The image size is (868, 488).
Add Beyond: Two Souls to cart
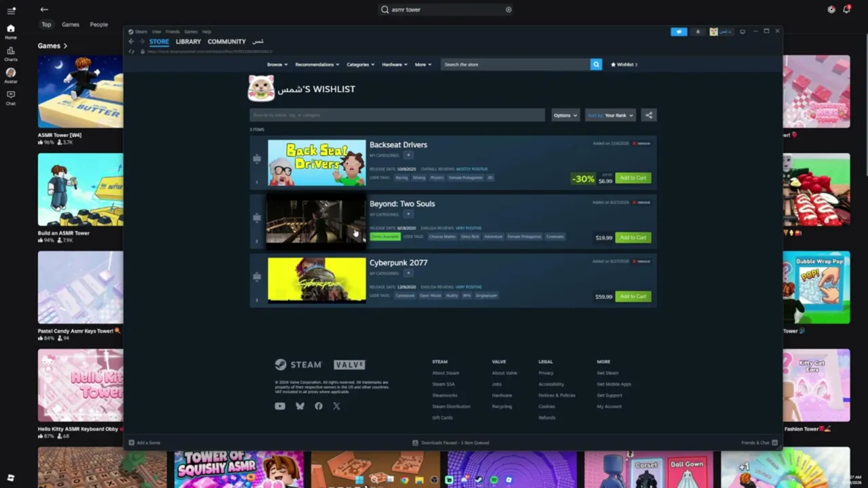[633, 237]
